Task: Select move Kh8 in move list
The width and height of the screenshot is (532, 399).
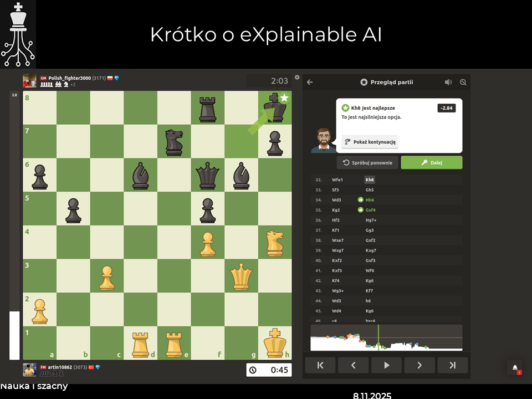Action: point(370,180)
